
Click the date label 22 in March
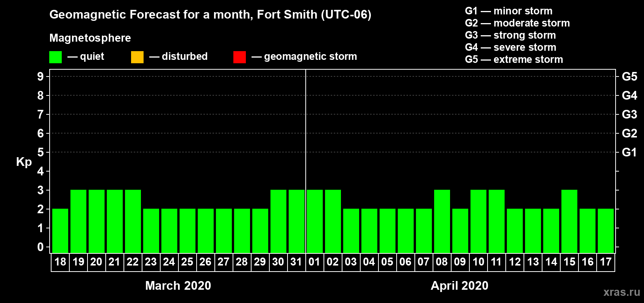pyautogui.click(x=133, y=262)
